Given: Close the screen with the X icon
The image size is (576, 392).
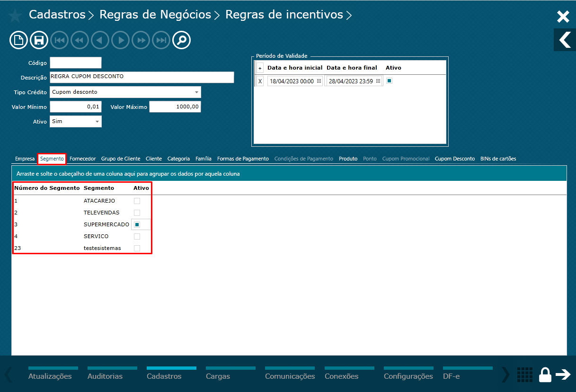Looking at the screenshot, I should tap(563, 17).
